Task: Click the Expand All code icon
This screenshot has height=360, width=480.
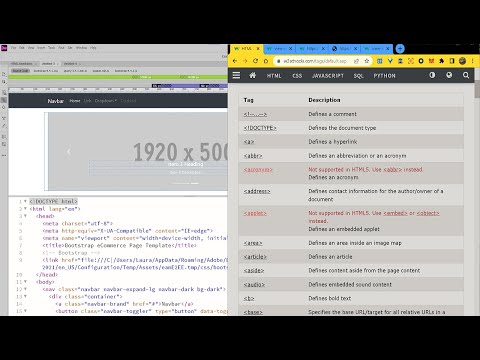Action: [x=4, y=118]
